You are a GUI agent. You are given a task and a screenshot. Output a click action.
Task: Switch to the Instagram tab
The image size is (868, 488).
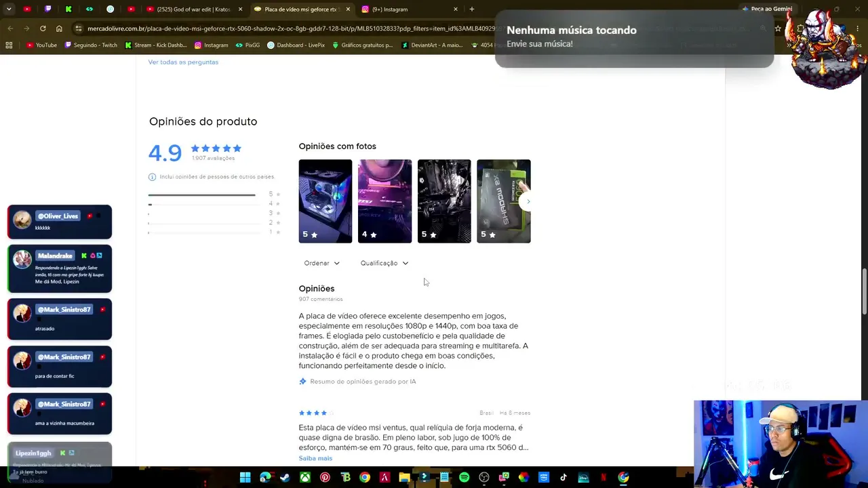coord(409,9)
